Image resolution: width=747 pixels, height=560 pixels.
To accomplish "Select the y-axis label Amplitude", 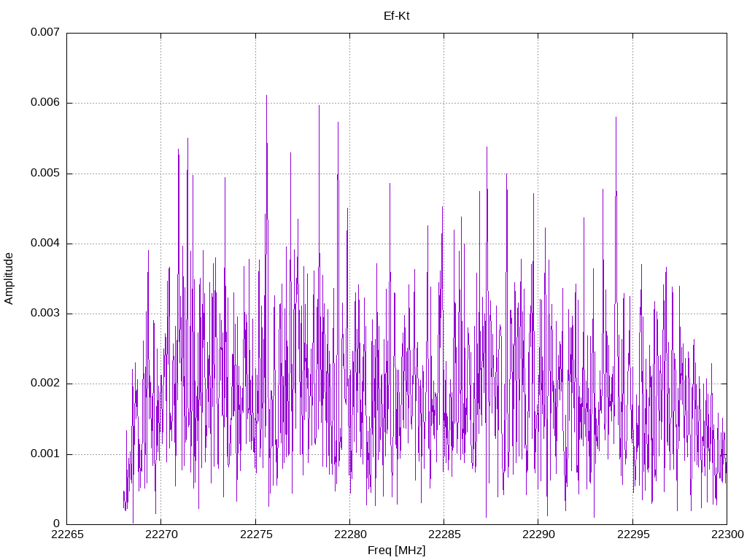I will [x=9, y=279].
